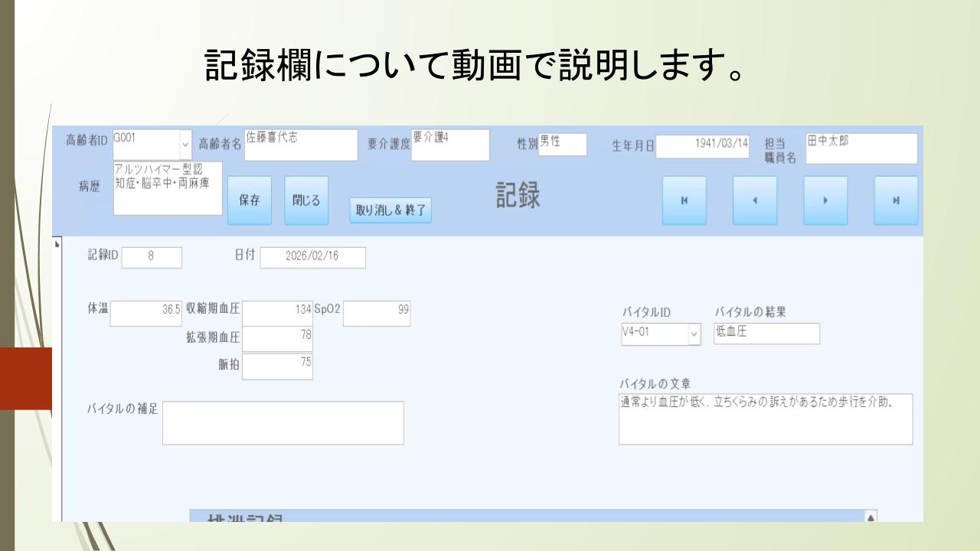Go to the previous record arrow button

tap(755, 201)
